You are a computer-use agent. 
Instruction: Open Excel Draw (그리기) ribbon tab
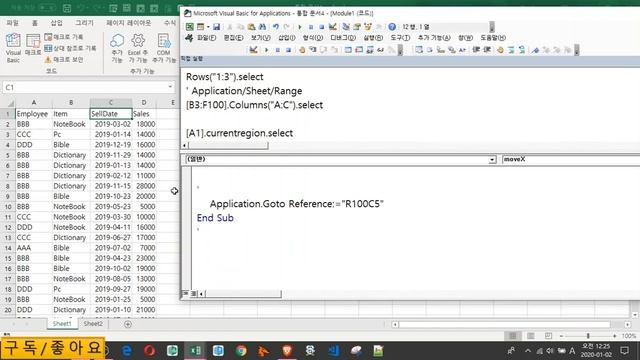[84, 23]
